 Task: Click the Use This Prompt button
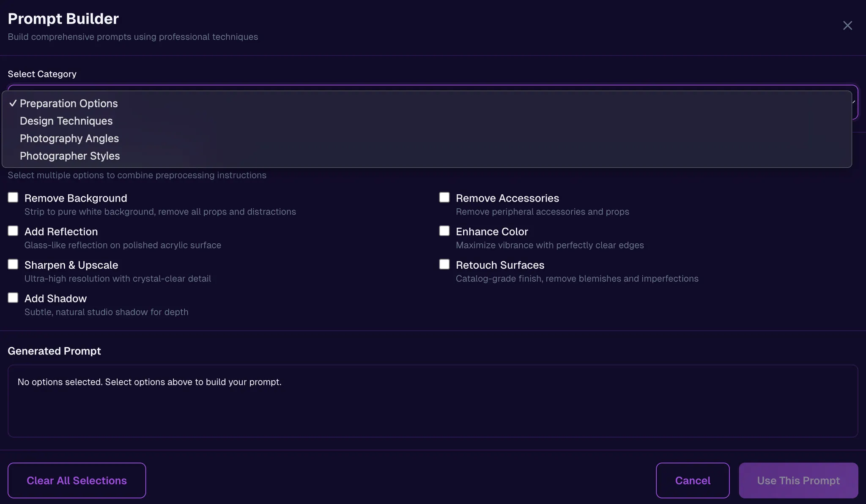pos(798,480)
